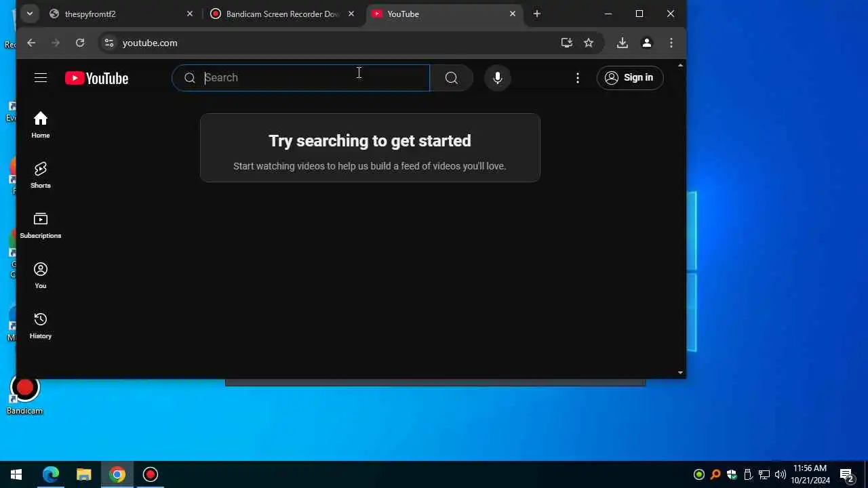Screen dimensions: 868x488
Task: Open the YouTube hamburger guide menu
Action: click(41, 78)
